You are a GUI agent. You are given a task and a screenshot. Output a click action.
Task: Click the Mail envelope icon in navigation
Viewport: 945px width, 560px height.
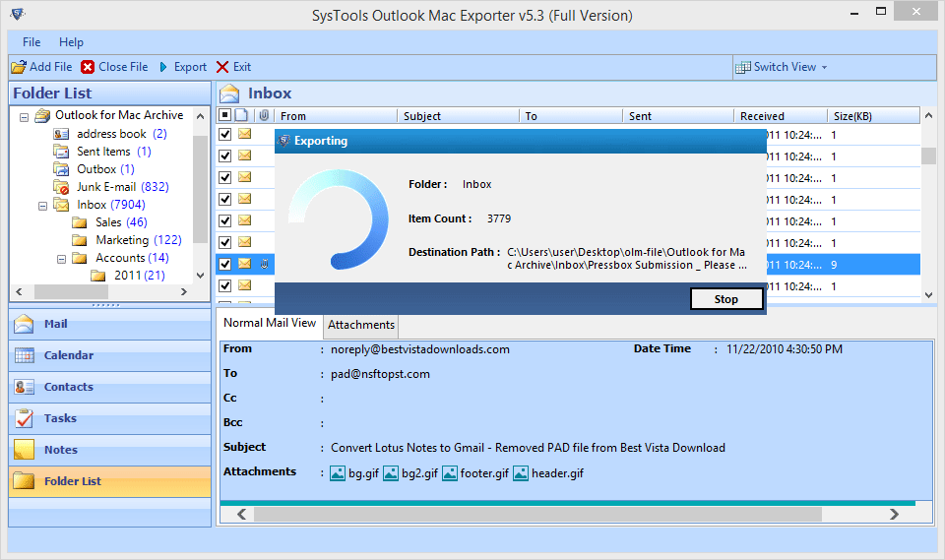tap(24, 324)
